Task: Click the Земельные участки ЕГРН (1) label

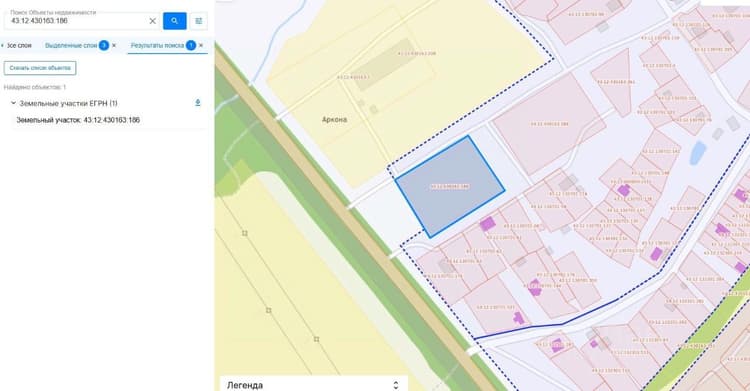Action: [68, 103]
